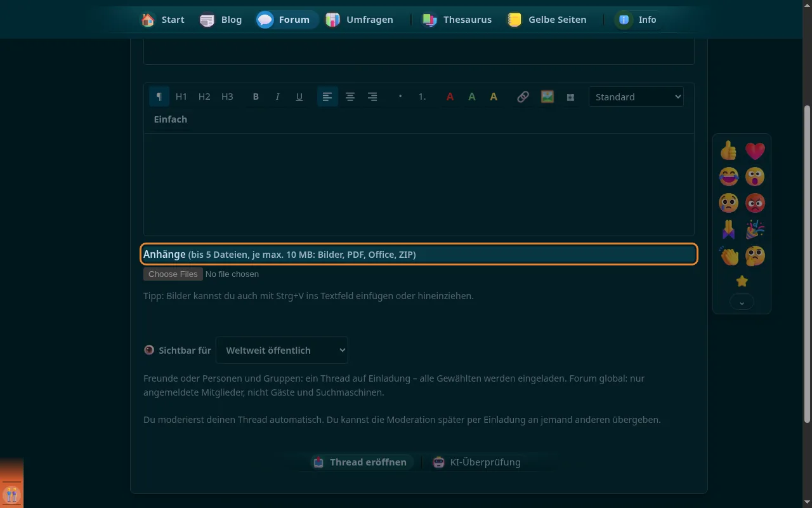The image size is (812, 508).
Task: Toggle bold formatting
Action: coord(256,97)
